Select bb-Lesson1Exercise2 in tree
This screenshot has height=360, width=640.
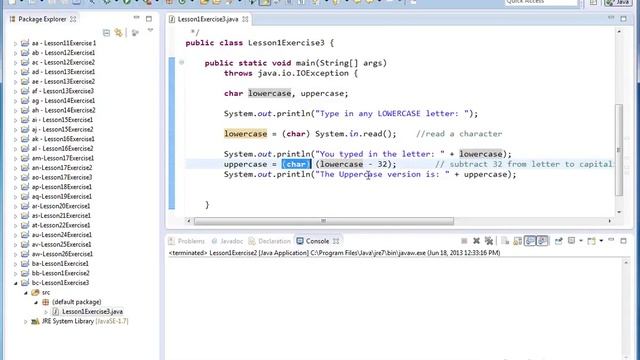[60, 273]
